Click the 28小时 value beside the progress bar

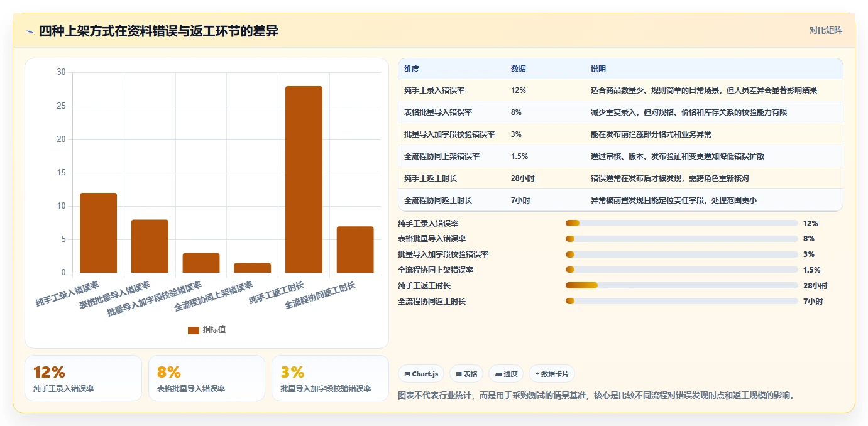[815, 286]
